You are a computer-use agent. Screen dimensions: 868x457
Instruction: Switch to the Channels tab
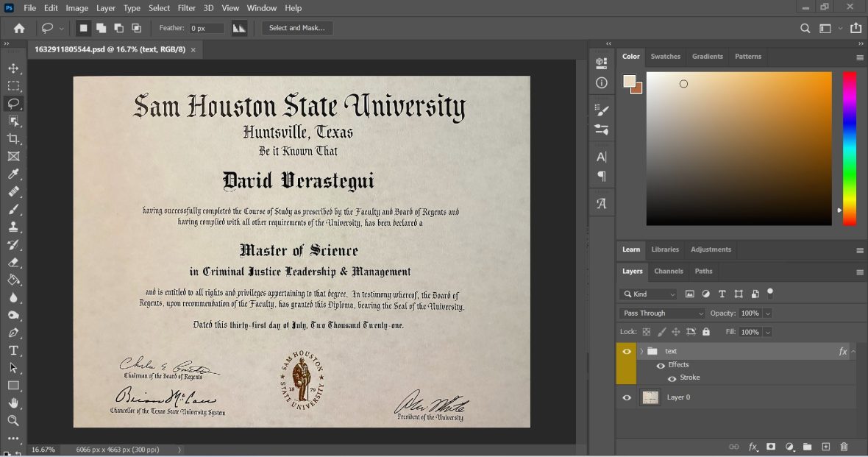pyautogui.click(x=668, y=271)
